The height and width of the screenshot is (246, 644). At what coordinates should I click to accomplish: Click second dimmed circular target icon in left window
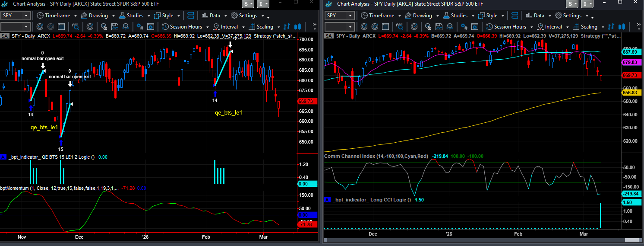(x=51, y=27)
